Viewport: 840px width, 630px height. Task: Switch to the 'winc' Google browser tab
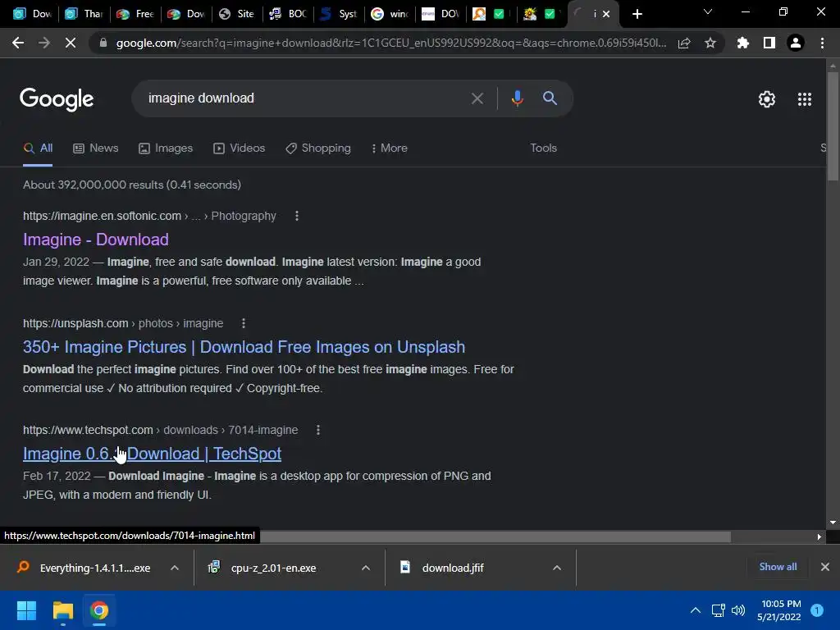[390, 14]
